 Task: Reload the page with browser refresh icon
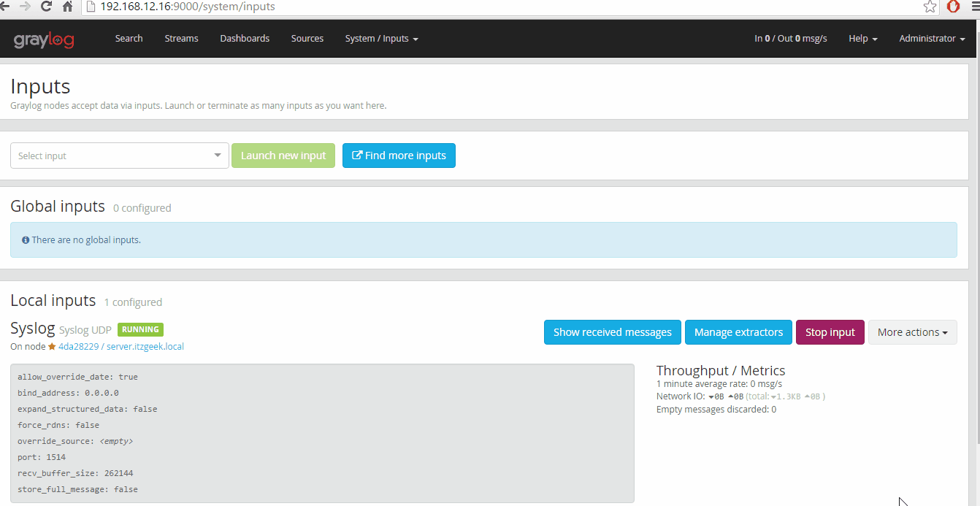pyautogui.click(x=46, y=7)
